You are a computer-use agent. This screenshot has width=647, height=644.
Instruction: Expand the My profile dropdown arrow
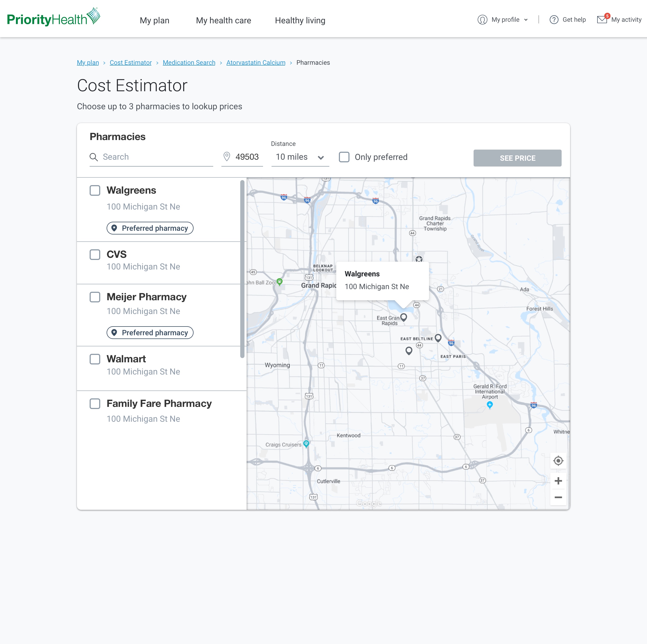(x=526, y=20)
